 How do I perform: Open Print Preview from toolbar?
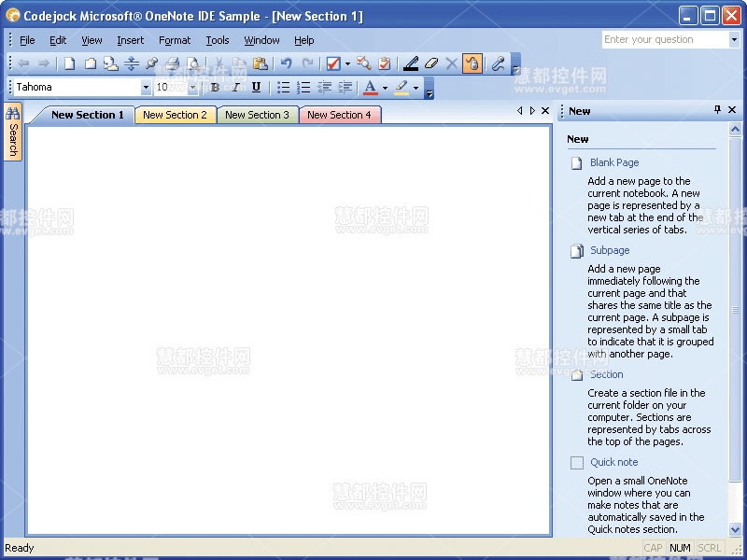pos(193,63)
